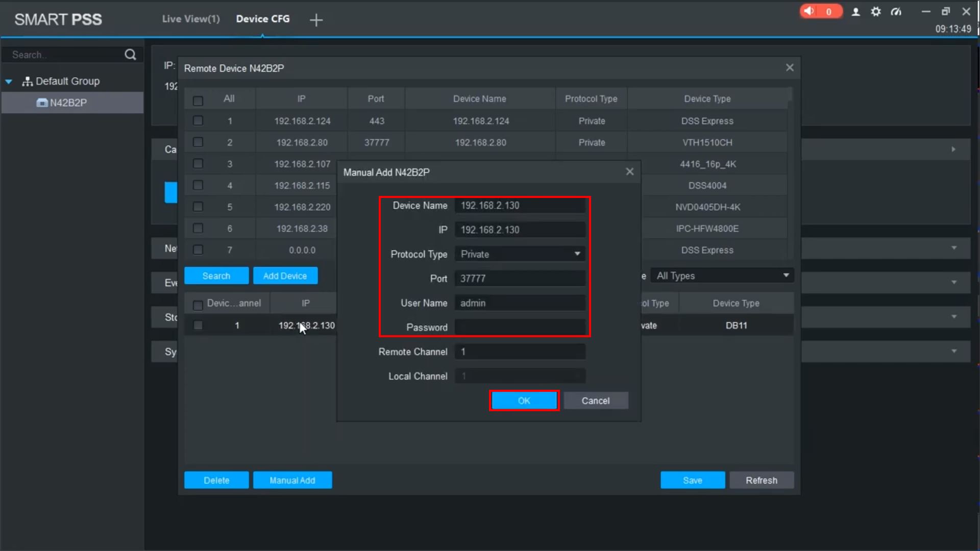Select the Device CFG tab

coord(262,19)
